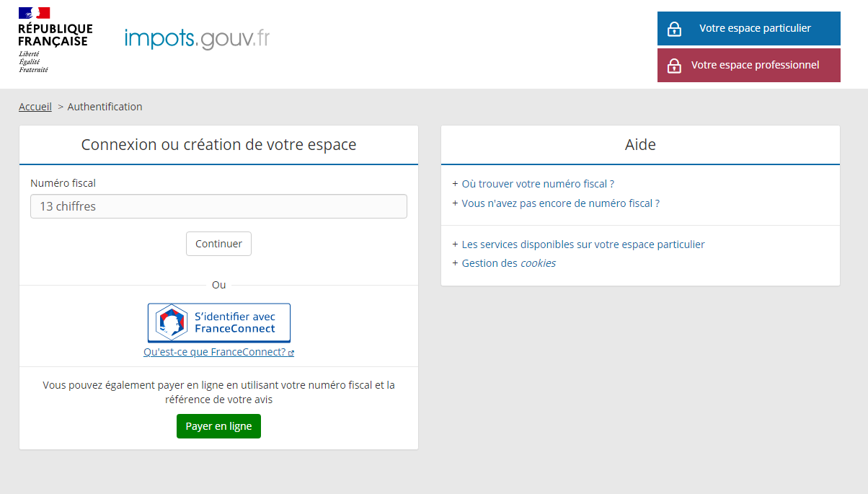The width and height of the screenshot is (868, 494).
Task: Click the République Française logo
Action: (x=56, y=40)
